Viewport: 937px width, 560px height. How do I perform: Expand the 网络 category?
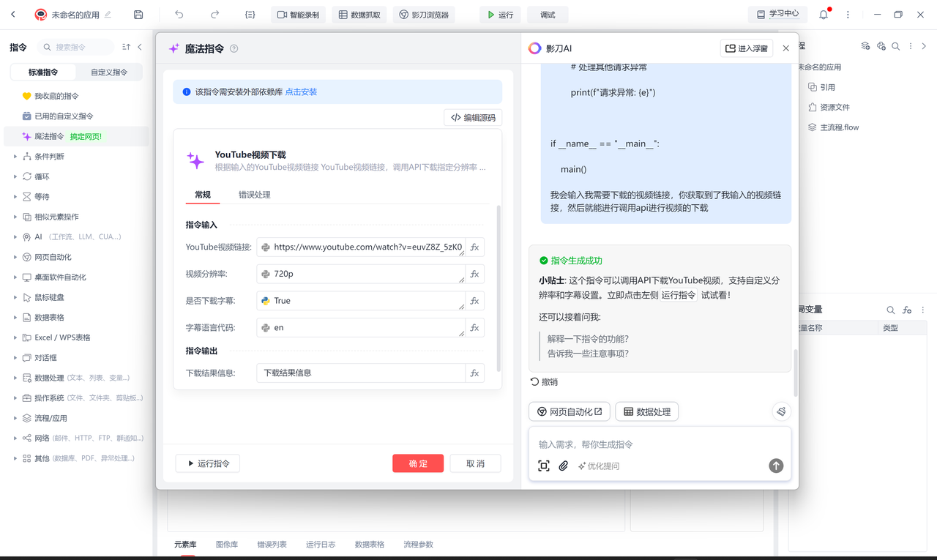[x=15, y=438]
